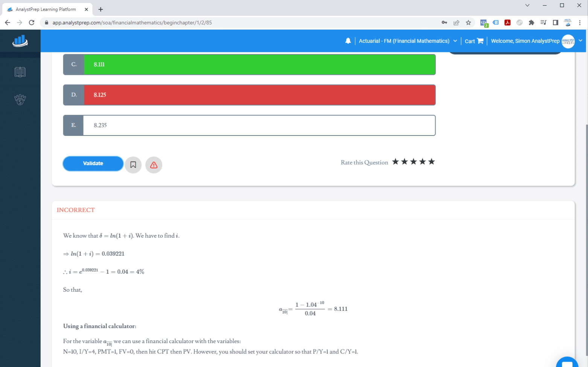Rate question with fifth star
The image size is (588, 367).
[431, 162]
